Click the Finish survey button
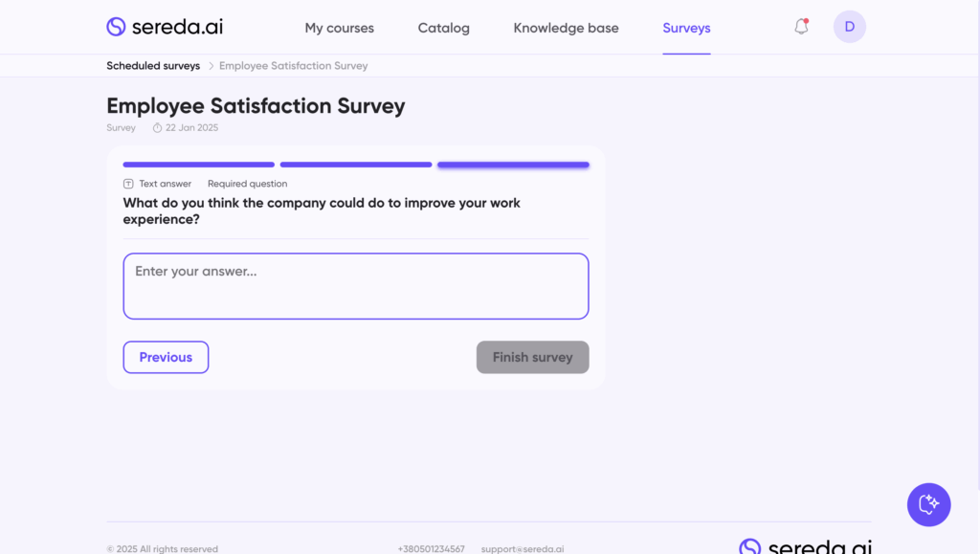 click(x=532, y=357)
